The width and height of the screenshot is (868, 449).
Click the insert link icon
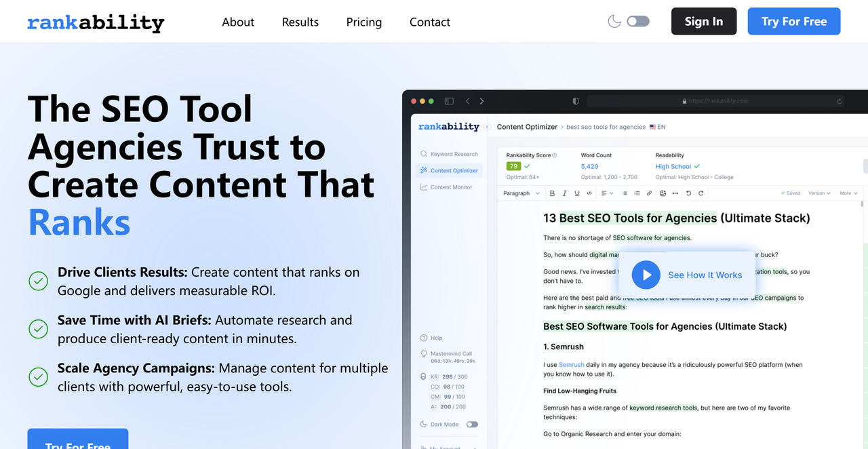coord(649,193)
